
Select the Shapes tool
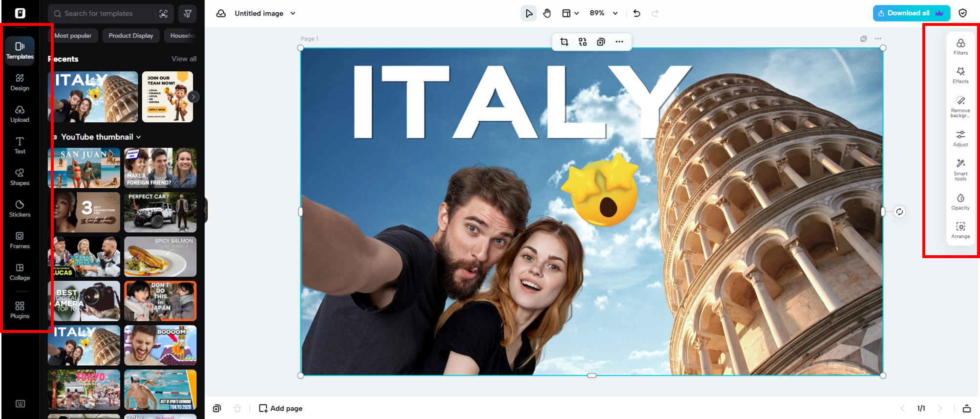click(x=20, y=176)
